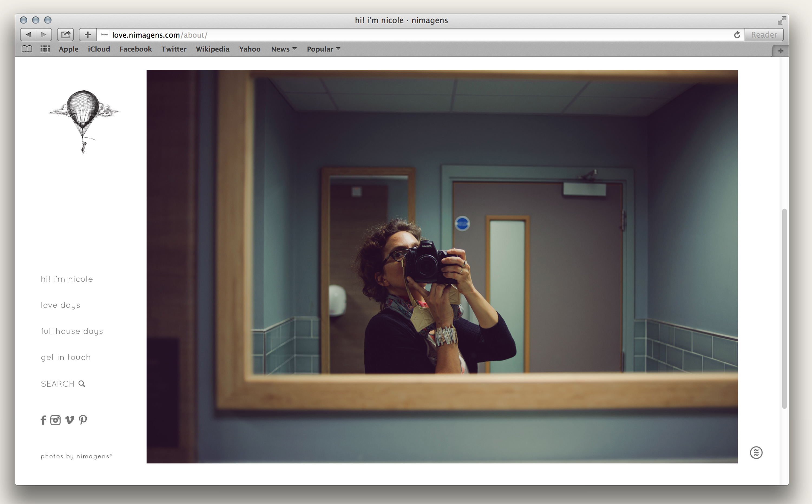Open the Facebook social icon in sidebar
The height and width of the screenshot is (504, 812).
tap(43, 420)
